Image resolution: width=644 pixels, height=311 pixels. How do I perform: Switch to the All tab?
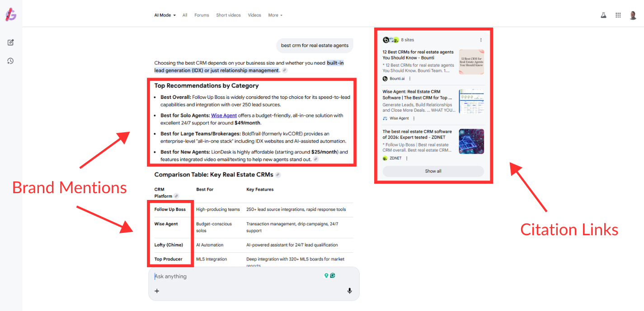185,15
